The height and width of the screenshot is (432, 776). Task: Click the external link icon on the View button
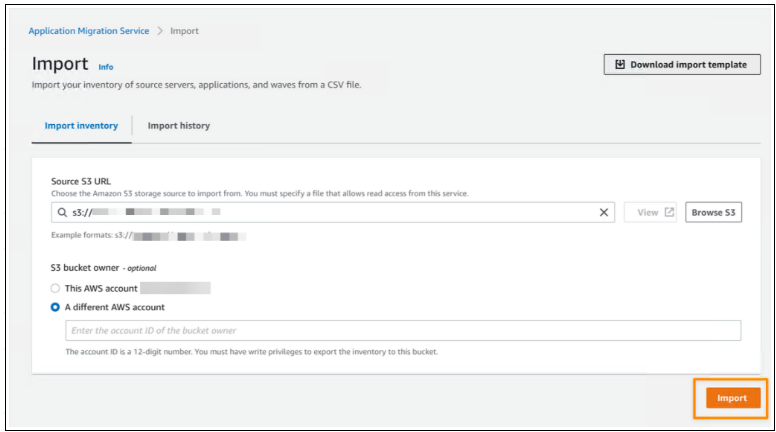(669, 212)
